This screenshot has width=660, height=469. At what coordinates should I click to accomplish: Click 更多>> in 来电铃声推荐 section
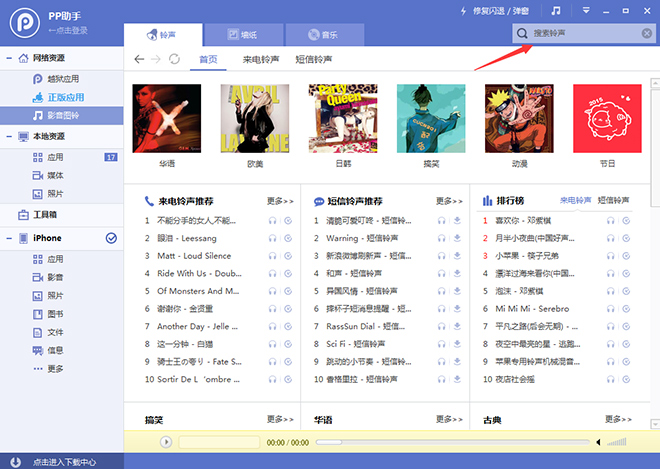coord(280,201)
